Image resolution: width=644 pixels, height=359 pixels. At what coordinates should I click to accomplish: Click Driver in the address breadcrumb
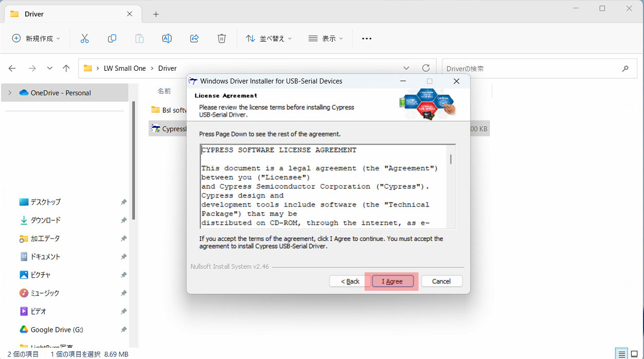tap(167, 68)
